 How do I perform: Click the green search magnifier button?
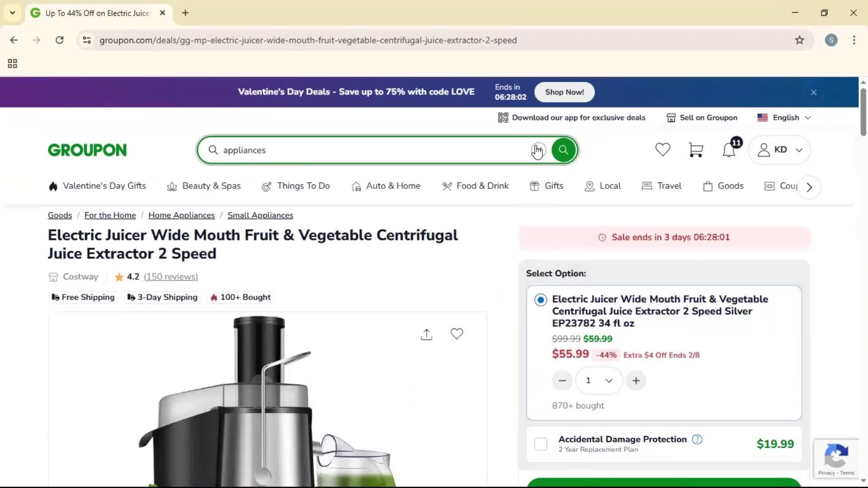(x=563, y=150)
